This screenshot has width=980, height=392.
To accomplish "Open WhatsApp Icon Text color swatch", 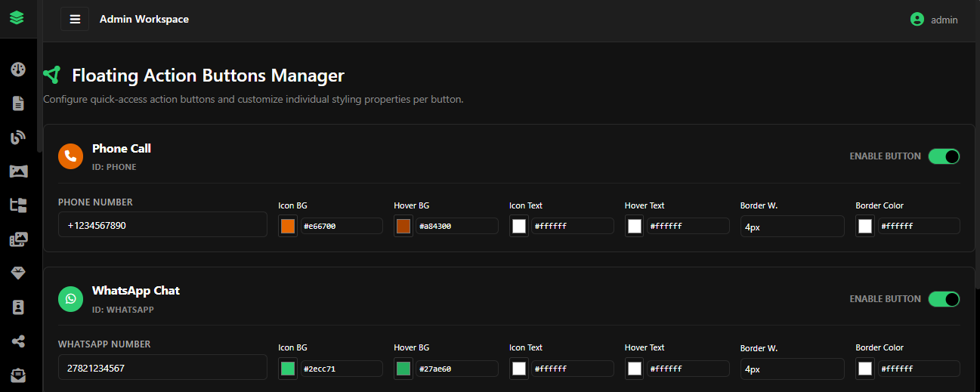I will (519, 369).
